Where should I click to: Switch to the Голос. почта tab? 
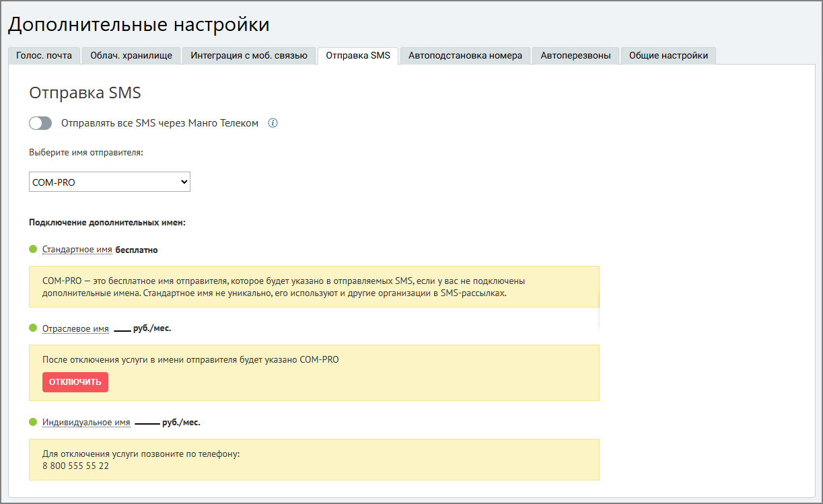pyautogui.click(x=44, y=55)
